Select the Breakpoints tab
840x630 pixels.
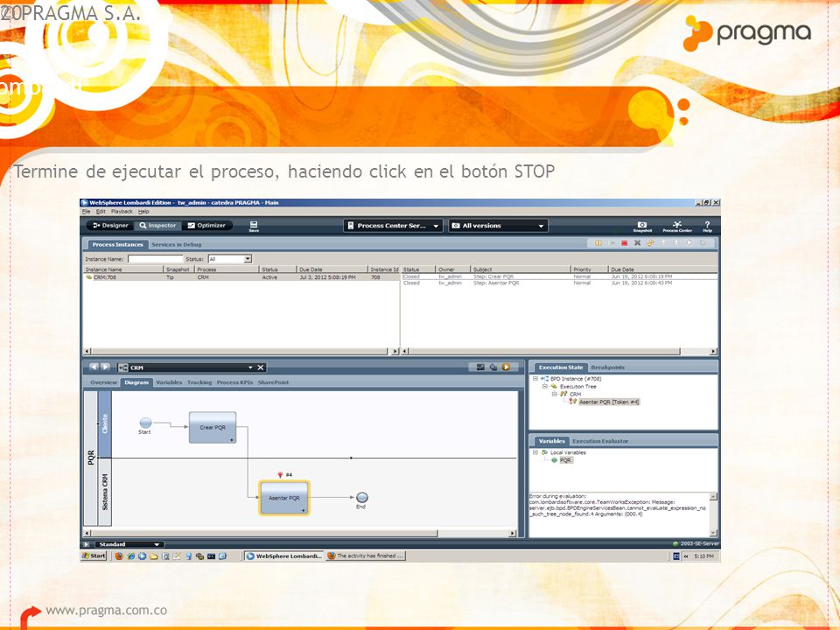coord(607,367)
